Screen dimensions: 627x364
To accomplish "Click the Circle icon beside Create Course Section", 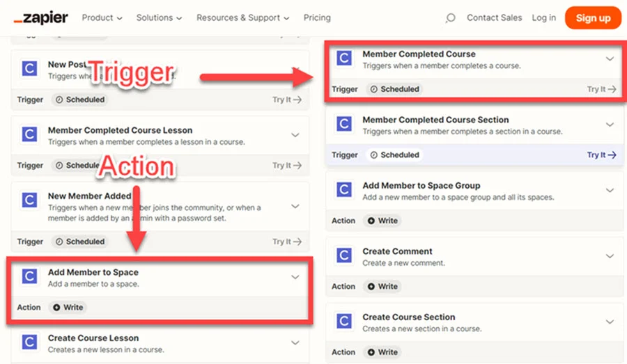I will coord(343,322).
